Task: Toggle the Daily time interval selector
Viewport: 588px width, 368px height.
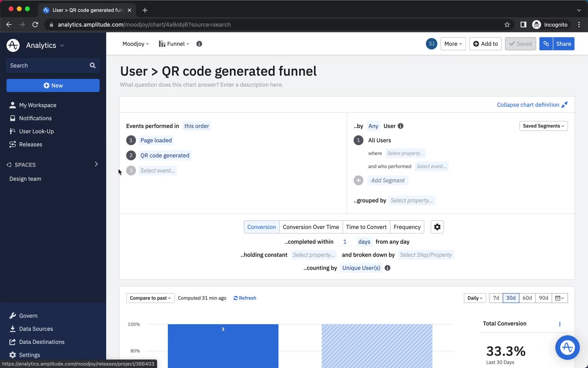Action: click(474, 298)
